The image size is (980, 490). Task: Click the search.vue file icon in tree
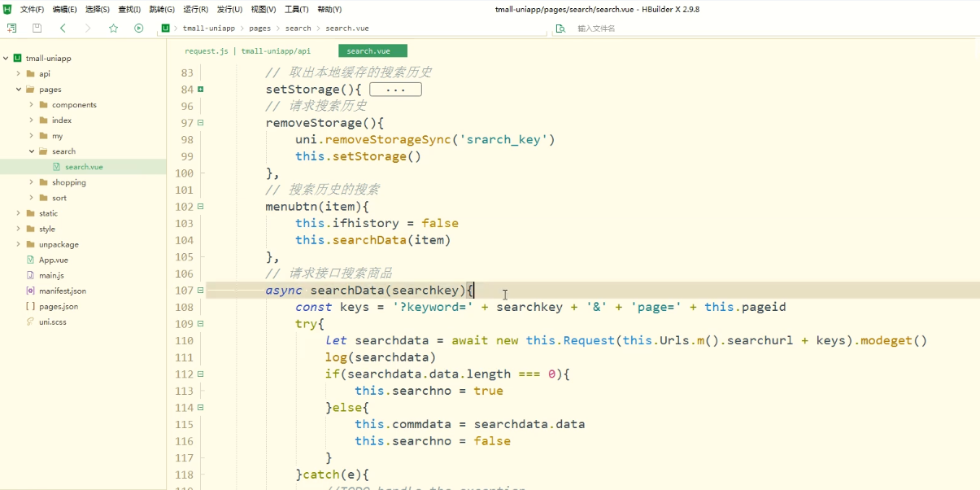point(56,167)
